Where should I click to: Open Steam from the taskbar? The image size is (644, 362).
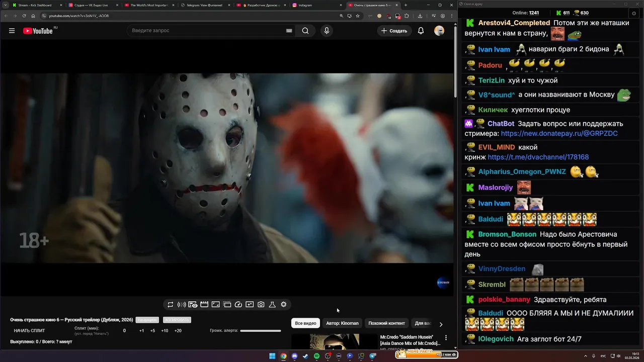[x=305, y=356]
